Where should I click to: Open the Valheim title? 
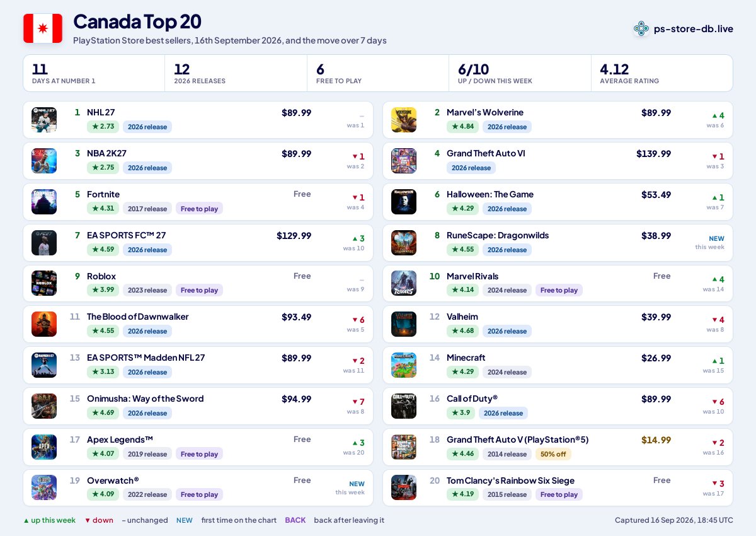pyautogui.click(x=462, y=317)
